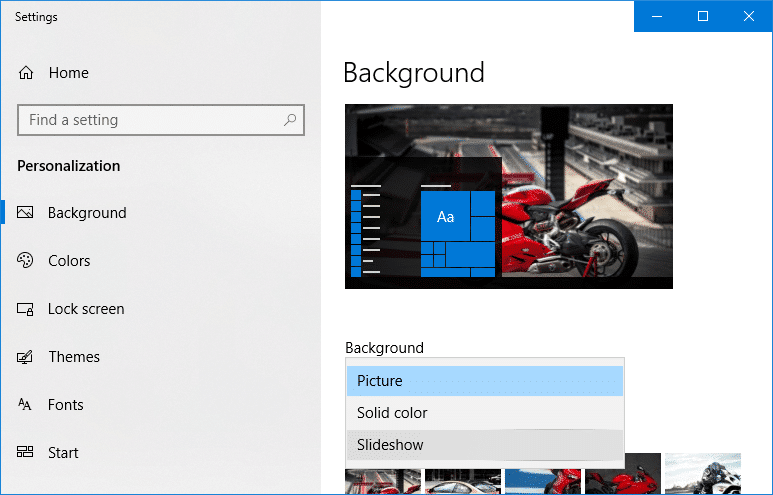Select the white motorcycle thumbnail picture
The image size is (773, 495).
[x=703, y=474]
